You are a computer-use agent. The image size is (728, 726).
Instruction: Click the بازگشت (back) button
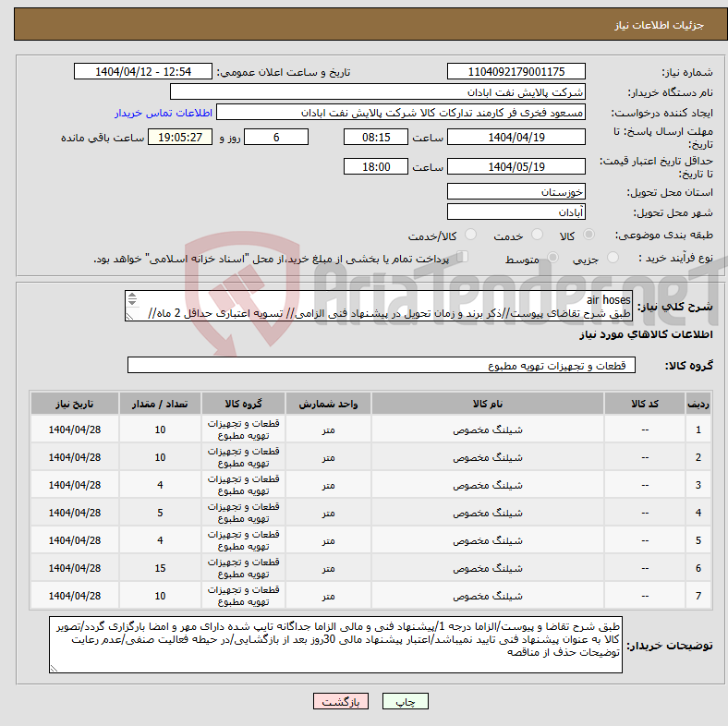pos(341,701)
